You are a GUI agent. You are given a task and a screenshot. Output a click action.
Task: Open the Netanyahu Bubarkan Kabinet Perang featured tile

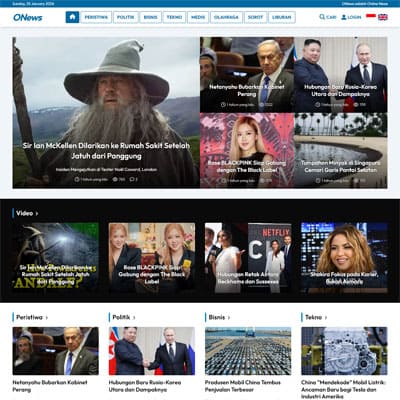(247, 75)
